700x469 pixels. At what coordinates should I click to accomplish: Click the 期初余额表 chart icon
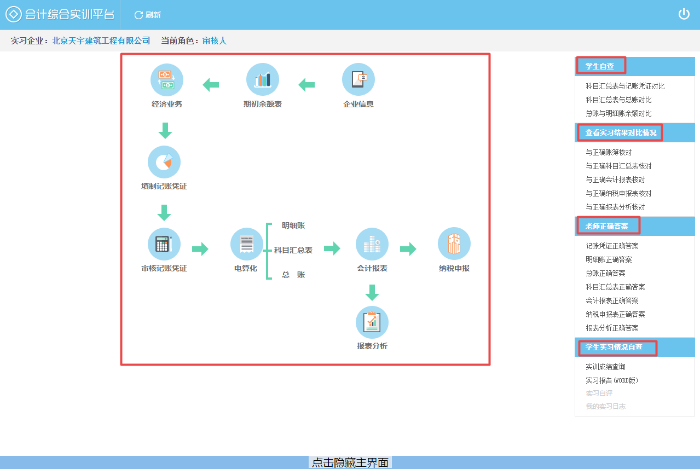tap(263, 80)
